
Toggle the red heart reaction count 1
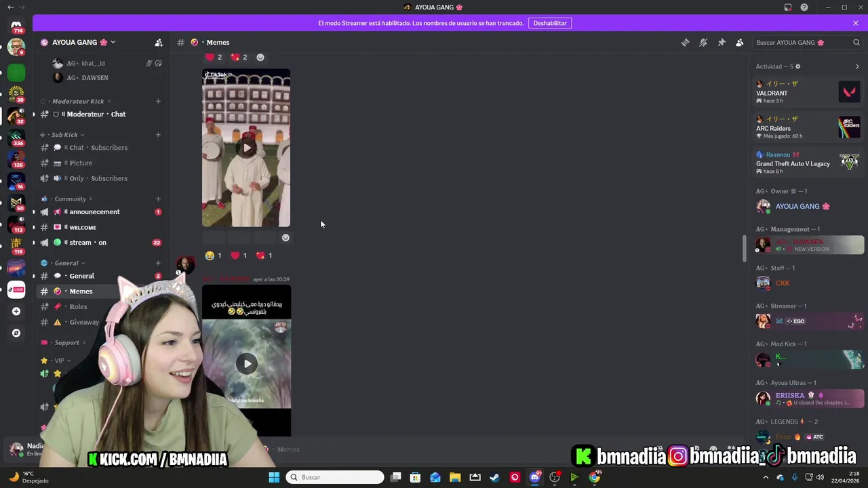(x=239, y=256)
